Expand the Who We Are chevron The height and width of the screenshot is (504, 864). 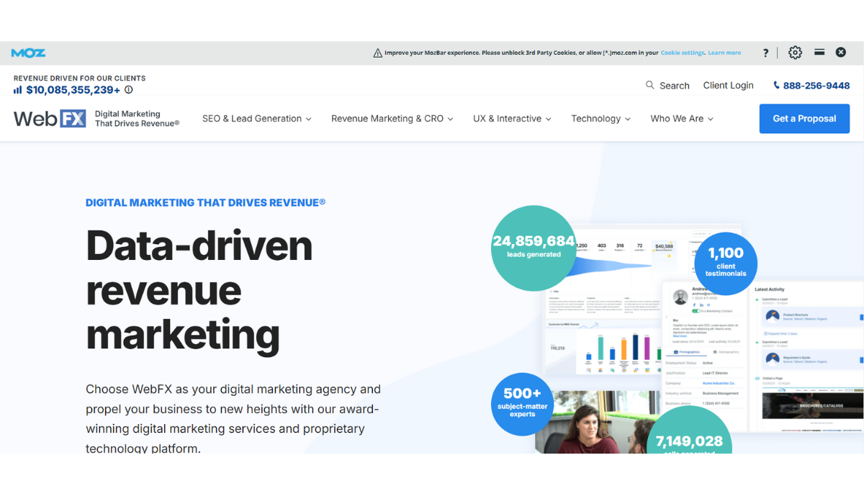pos(710,120)
